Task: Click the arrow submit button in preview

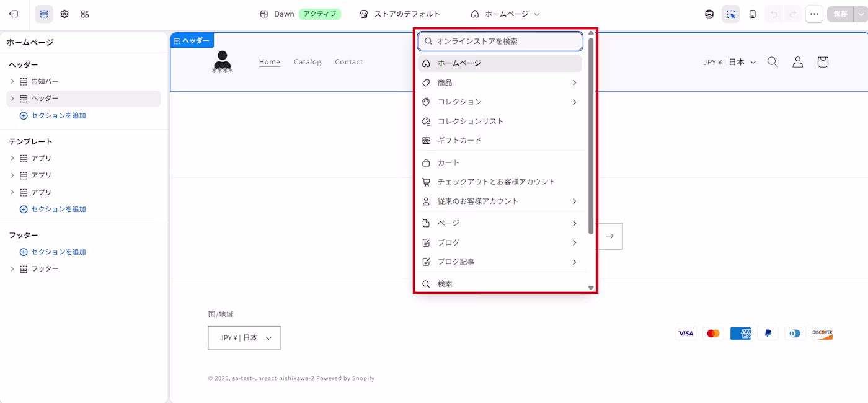Action: point(610,236)
